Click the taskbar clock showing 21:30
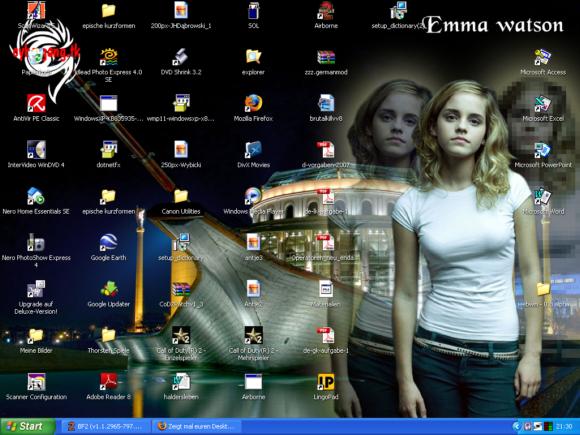The width and height of the screenshot is (580, 435). pyautogui.click(x=564, y=427)
